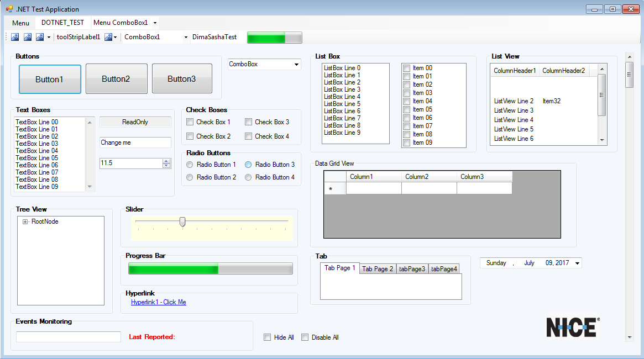Enable Check Box 1
This screenshot has width=644, height=359.
(190, 122)
